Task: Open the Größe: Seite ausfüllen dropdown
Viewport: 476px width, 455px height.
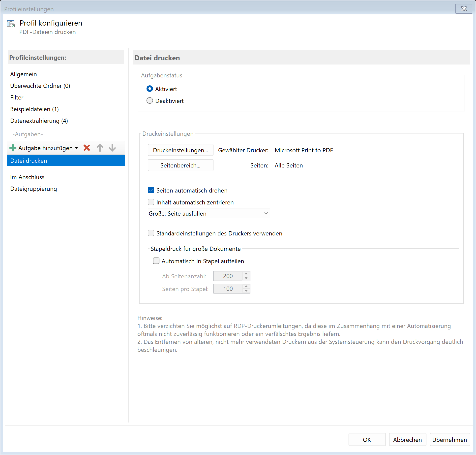Action: click(209, 213)
